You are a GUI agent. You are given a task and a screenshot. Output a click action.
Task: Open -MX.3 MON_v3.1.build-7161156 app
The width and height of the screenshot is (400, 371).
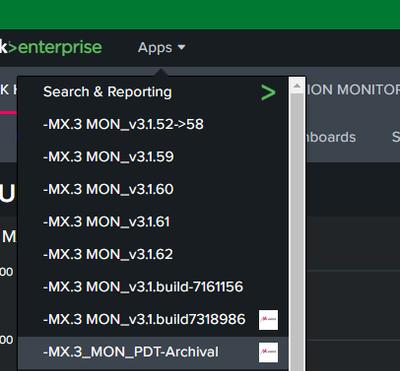click(153, 287)
